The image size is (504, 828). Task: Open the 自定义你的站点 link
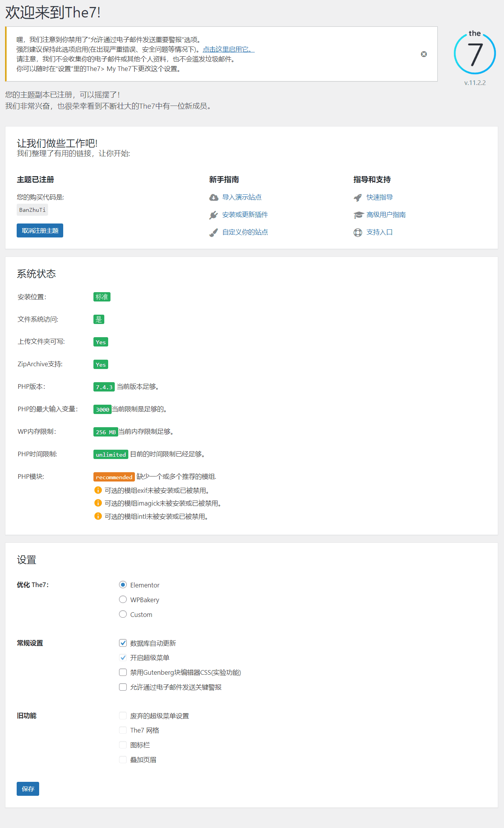(x=245, y=232)
